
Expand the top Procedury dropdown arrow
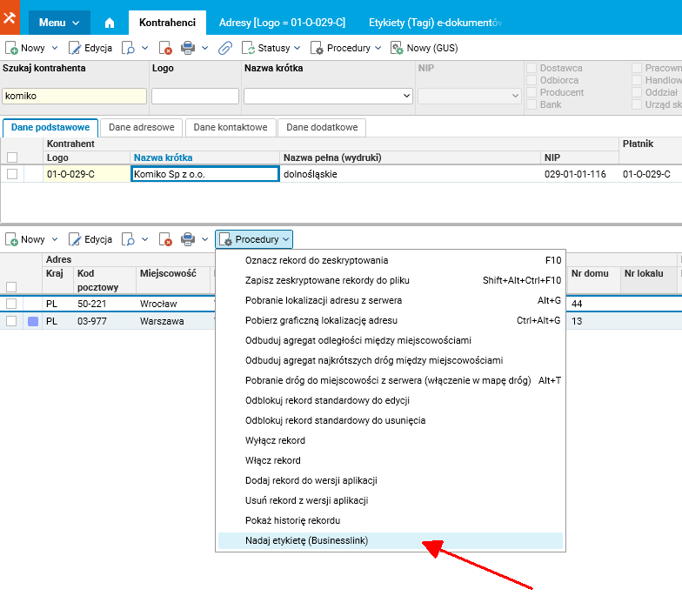(x=378, y=48)
